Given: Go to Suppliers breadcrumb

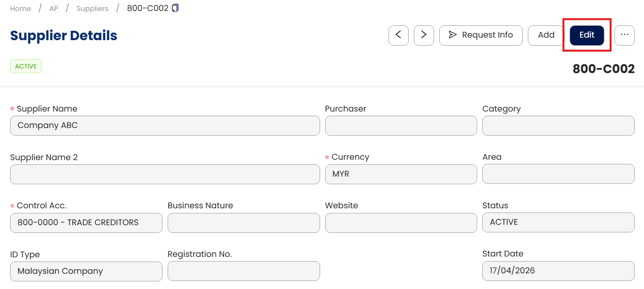Looking at the screenshot, I should (x=92, y=8).
